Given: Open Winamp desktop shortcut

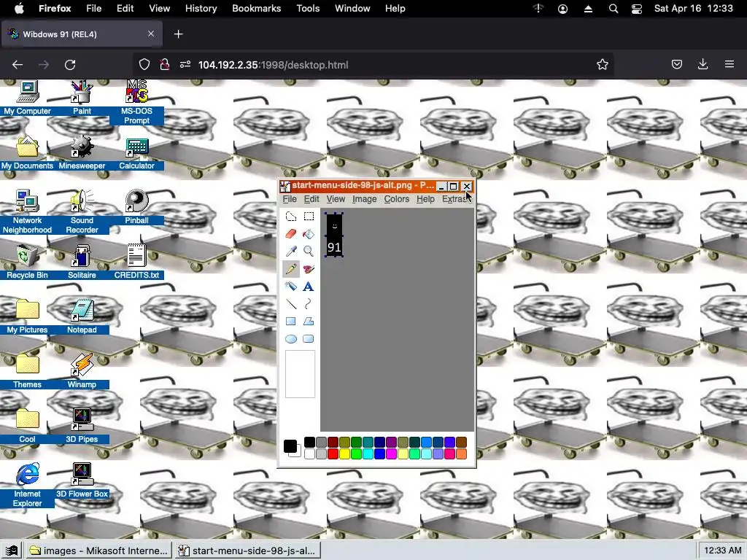Looking at the screenshot, I should [x=82, y=371].
